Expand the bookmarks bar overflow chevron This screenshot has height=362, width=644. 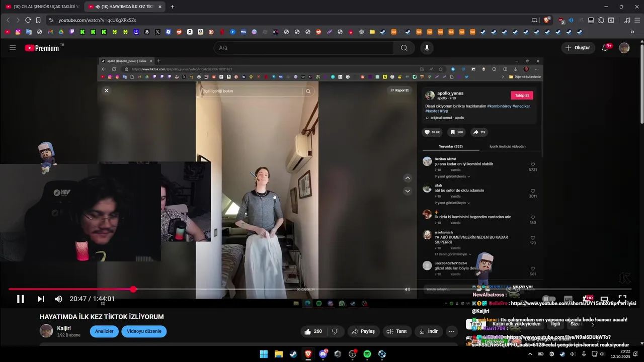(632, 32)
